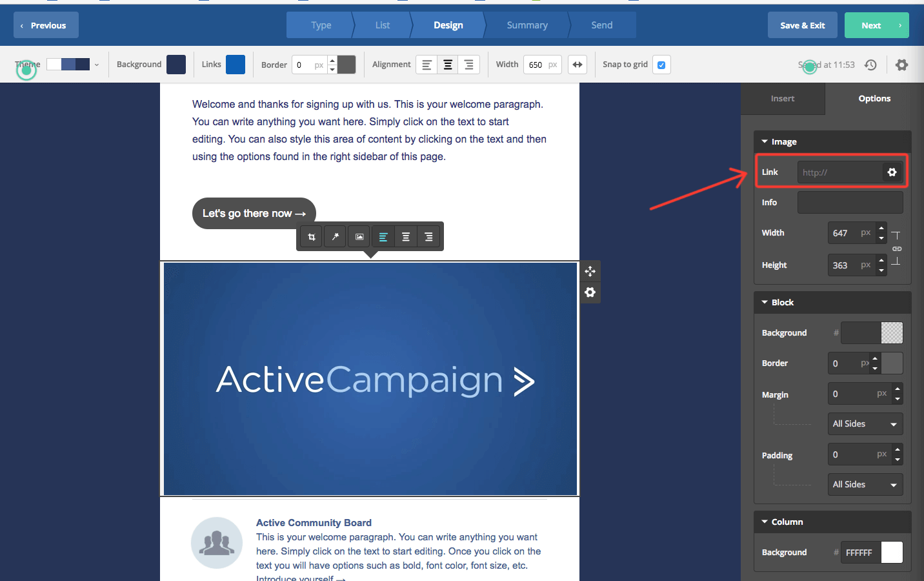The width and height of the screenshot is (924, 581).
Task: Open link options gear in Link field
Action: pos(892,172)
